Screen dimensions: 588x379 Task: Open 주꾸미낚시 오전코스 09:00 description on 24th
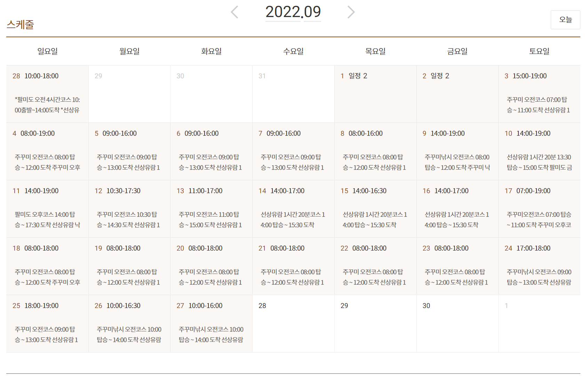click(x=539, y=277)
